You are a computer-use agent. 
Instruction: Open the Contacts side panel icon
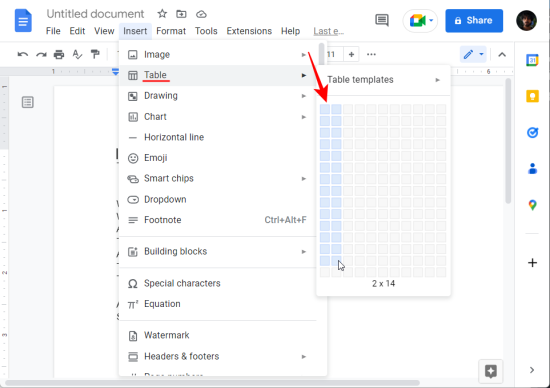click(532, 169)
